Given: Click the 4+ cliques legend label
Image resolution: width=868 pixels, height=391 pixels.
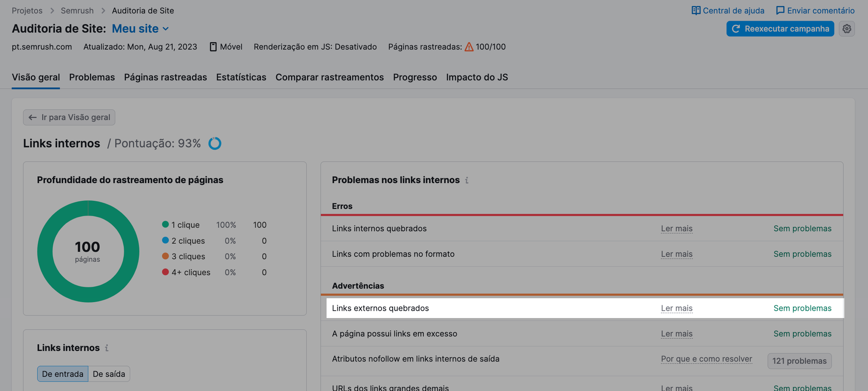Looking at the screenshot, I should coord(191,272).
